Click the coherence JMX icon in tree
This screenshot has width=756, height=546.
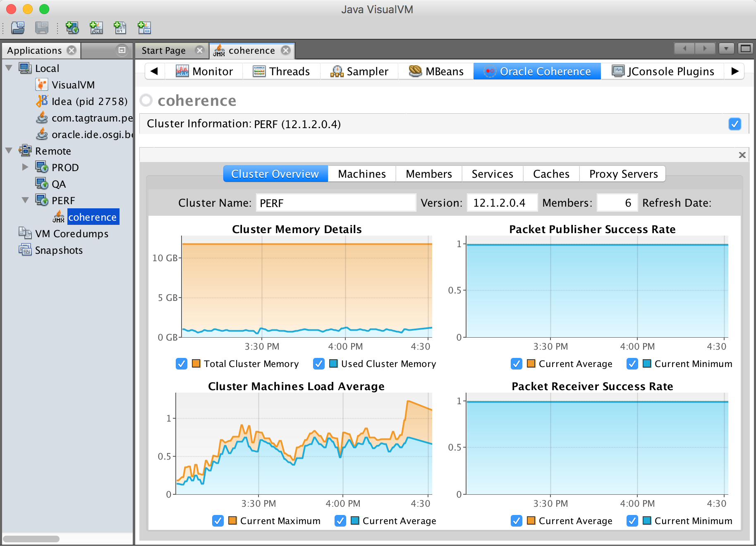click(59, 217)
